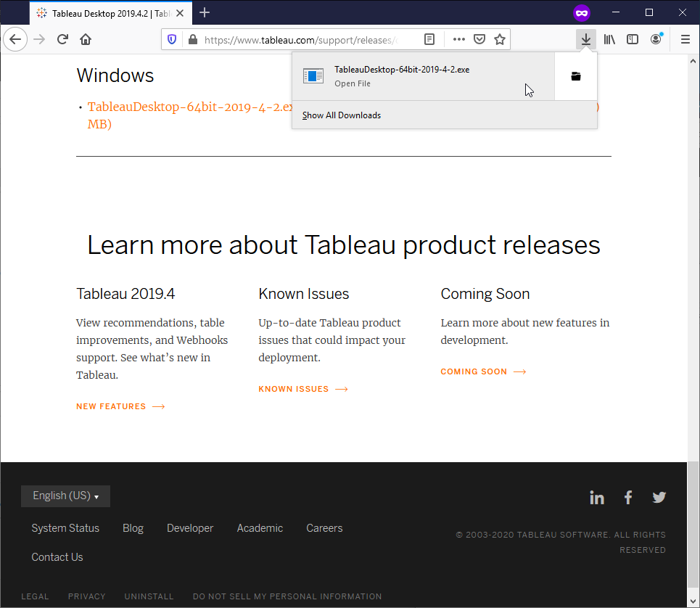The height and width of the screenshot is (608, 700).
Task: Open the Academic footer link
Action: (260, 528)
